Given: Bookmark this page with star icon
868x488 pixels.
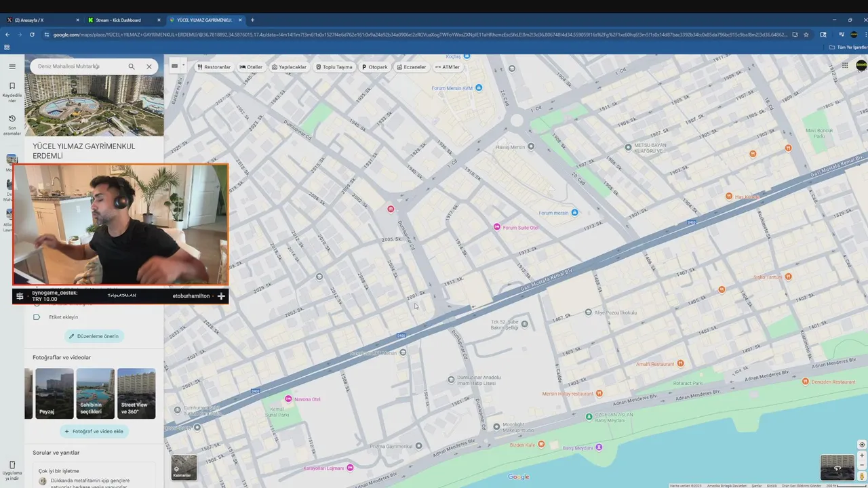Looking at the screenshot, I should pyautogui.click(x=806, y=35).
